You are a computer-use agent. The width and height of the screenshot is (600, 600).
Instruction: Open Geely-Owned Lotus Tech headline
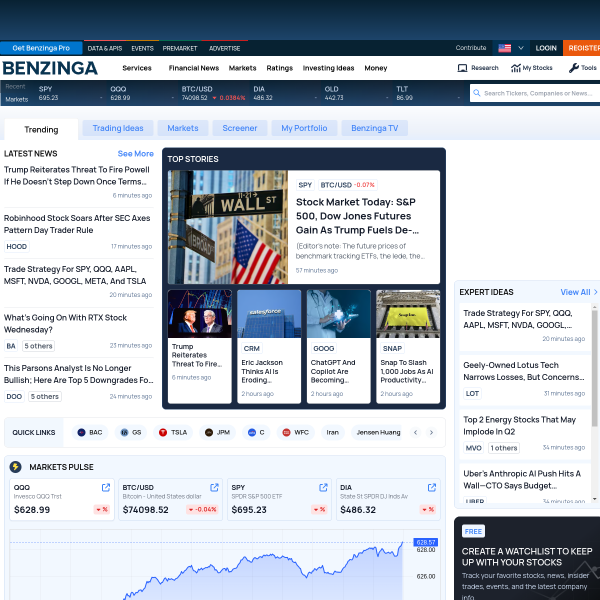[524, 371]
